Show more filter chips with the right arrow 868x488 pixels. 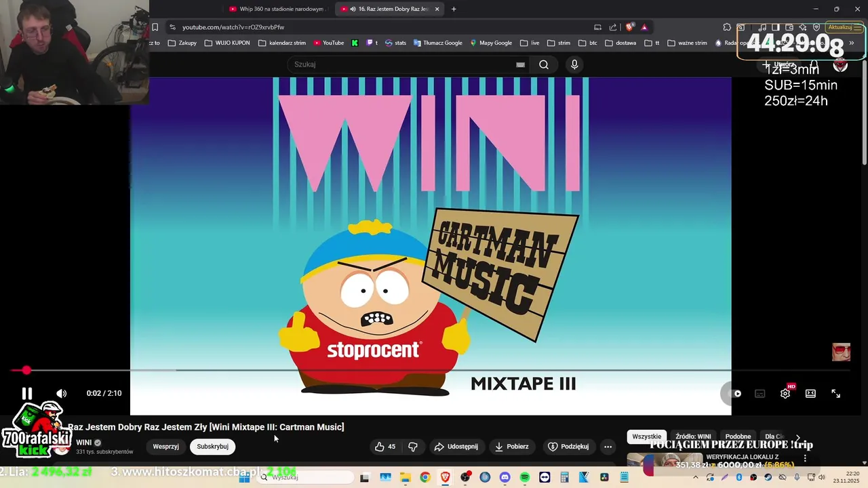(x=798, y=438)
